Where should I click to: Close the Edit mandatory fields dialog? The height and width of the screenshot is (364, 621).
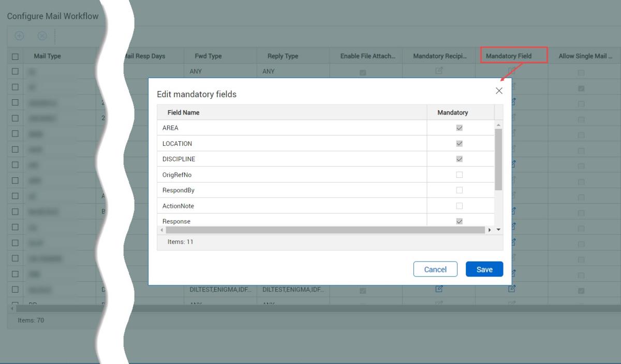tap(499, 91)
